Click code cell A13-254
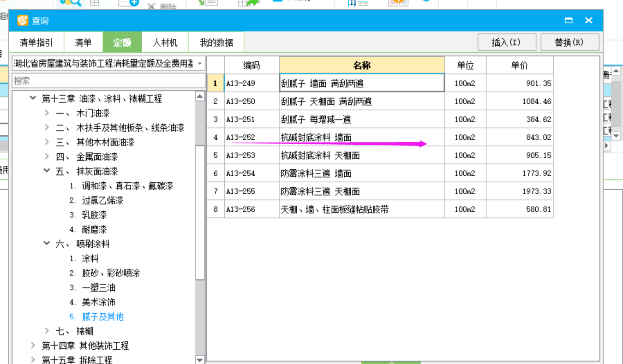 point(252,173)
